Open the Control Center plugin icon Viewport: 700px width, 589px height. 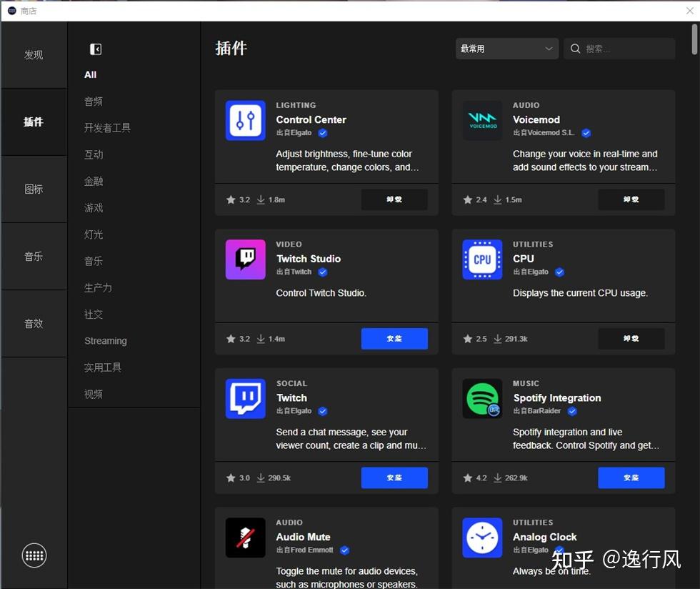coord(245,120)
